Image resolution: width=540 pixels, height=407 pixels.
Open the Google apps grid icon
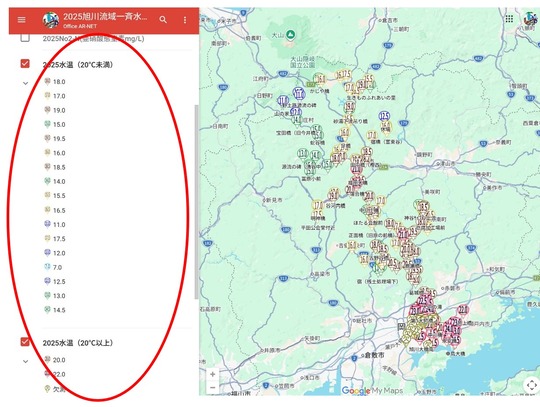[509, 19]
